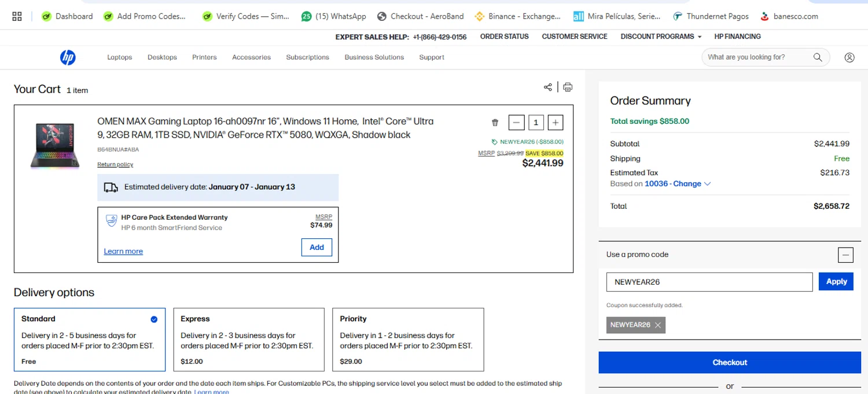Viewport: 868px width, 394px height.
Task: Collapse the Use a promo code section
Action: (x=845, y=255)
